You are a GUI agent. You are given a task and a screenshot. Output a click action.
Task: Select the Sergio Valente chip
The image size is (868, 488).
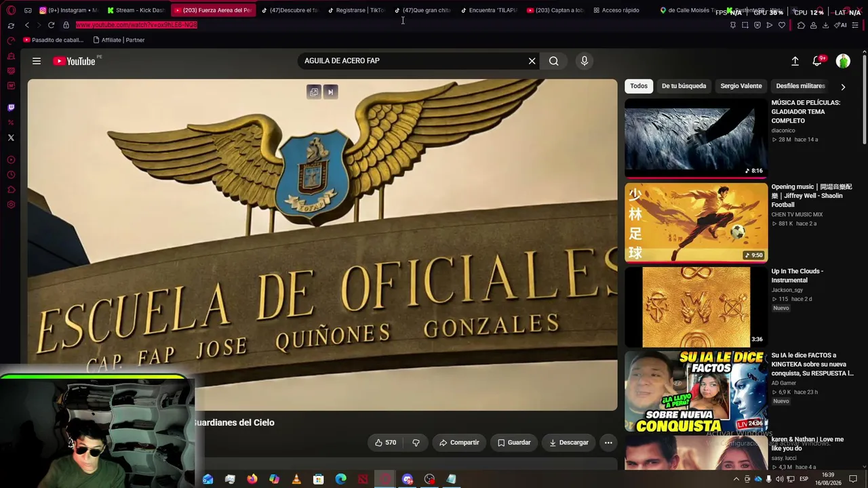pos(741,86)
